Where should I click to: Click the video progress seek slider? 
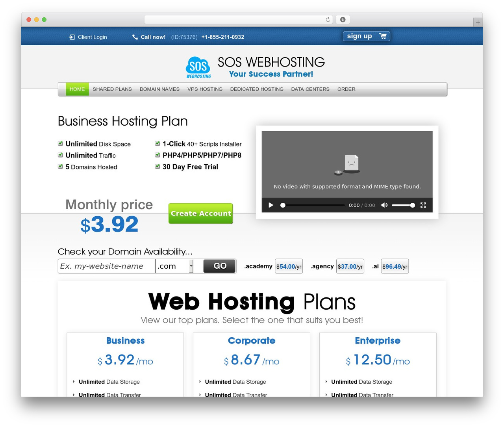(x=313, y=205)
